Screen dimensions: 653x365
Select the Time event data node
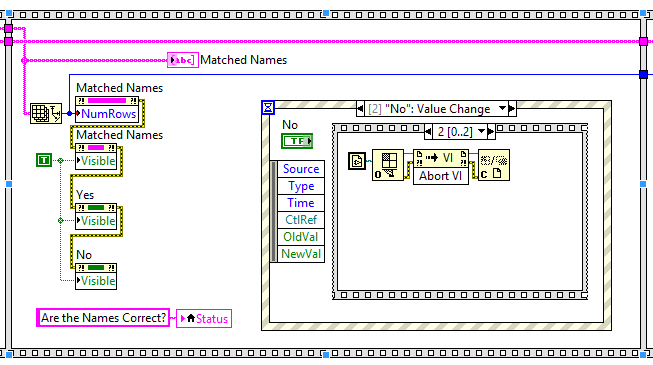301,203
